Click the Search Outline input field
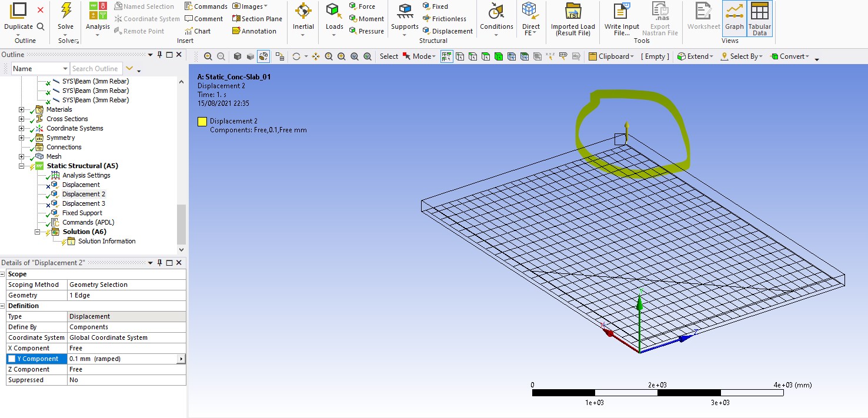 [96, 69]
